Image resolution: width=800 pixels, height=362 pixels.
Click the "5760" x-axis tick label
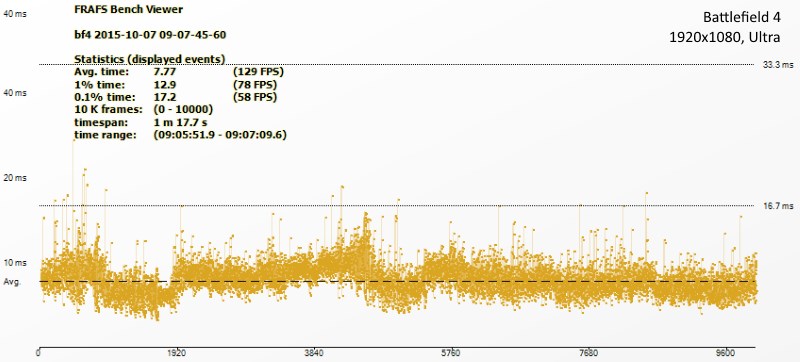(451, 352)
